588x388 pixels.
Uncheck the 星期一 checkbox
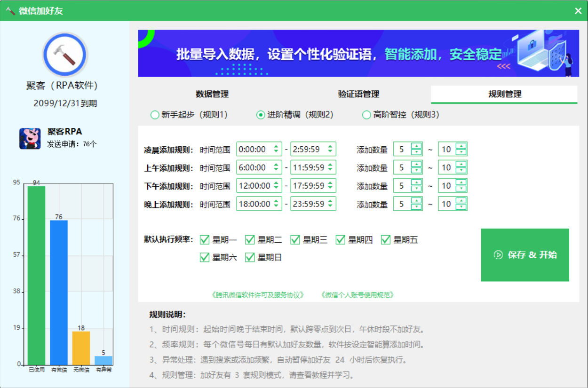click(205, 240)
